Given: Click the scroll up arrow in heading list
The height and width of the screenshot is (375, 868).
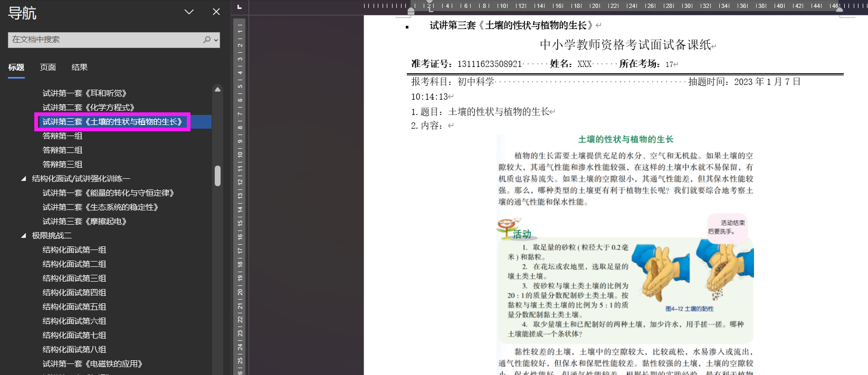Looking at the screenshot, I should coord(217,90).
